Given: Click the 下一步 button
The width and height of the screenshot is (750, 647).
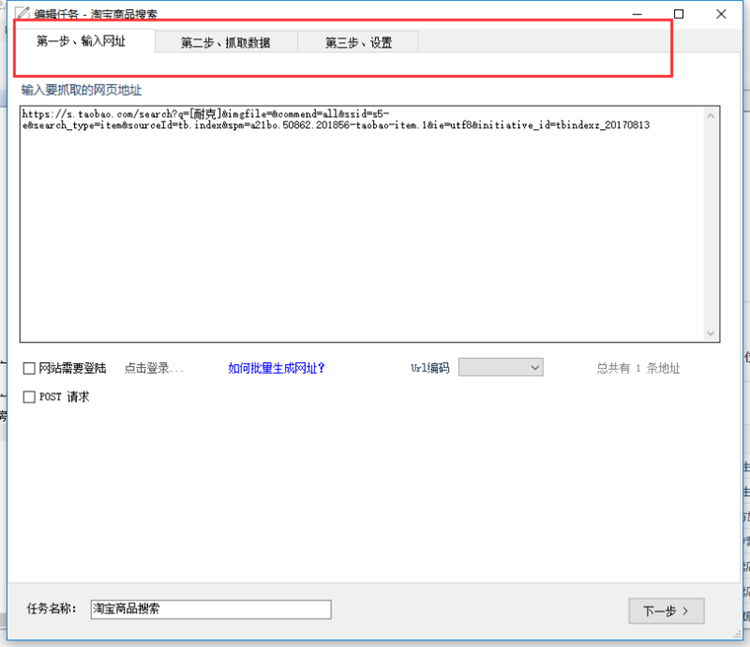Looking at the screenshot, I should [666, 611].
